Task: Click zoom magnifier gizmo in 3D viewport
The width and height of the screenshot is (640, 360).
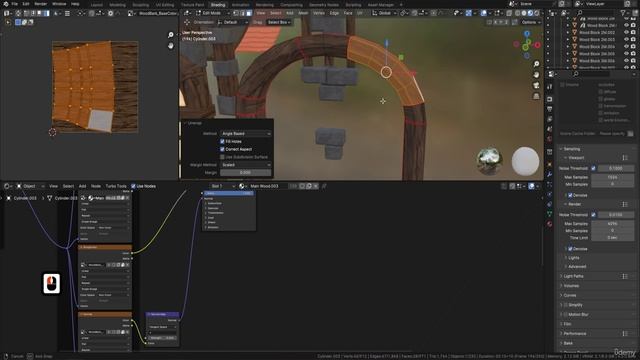Action: pos(536,64)
